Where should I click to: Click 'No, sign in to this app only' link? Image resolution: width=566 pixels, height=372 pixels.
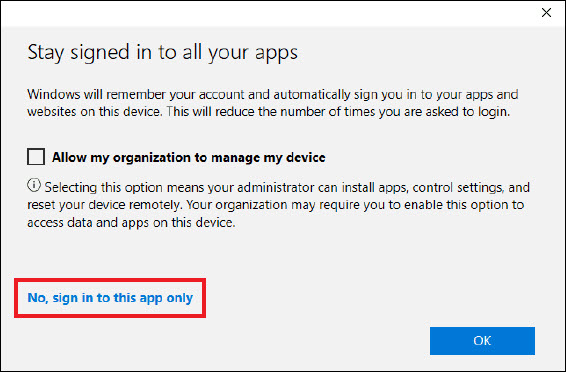point(110,298)
